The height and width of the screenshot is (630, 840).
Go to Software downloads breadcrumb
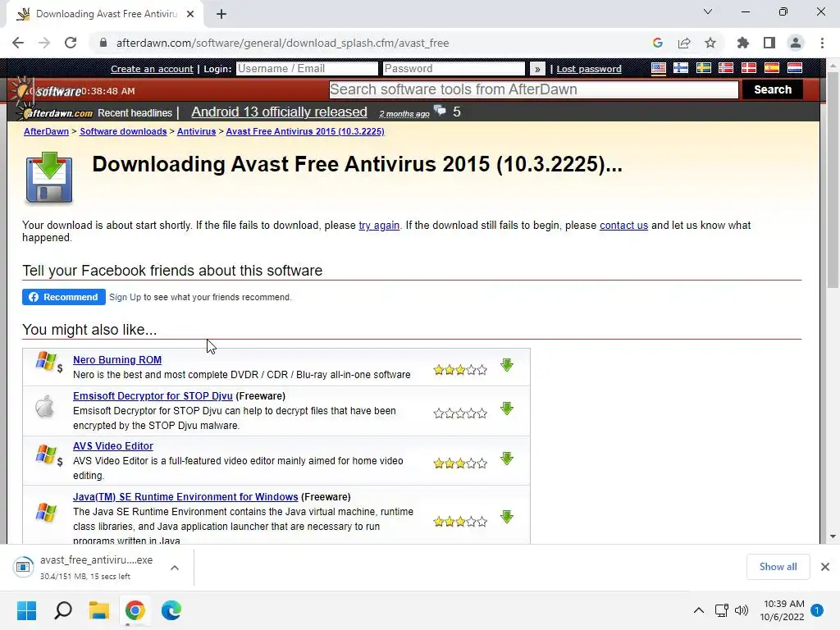[x=123, y=131]
